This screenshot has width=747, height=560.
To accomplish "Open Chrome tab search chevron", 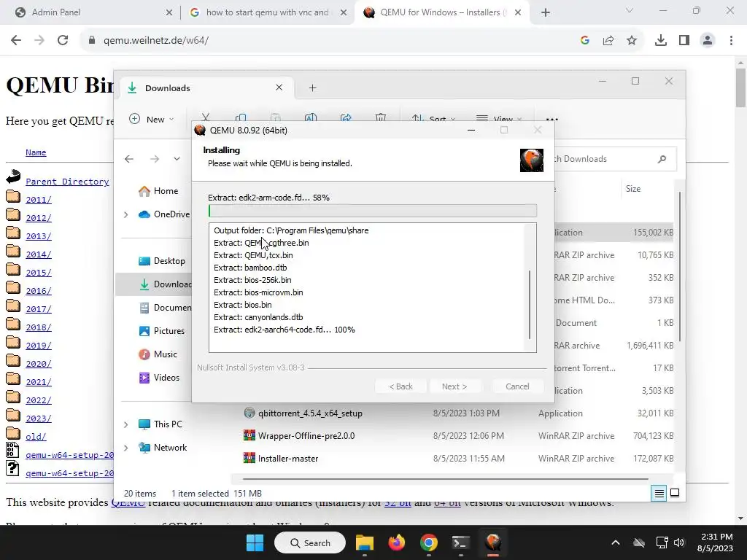I will [630, 10].
